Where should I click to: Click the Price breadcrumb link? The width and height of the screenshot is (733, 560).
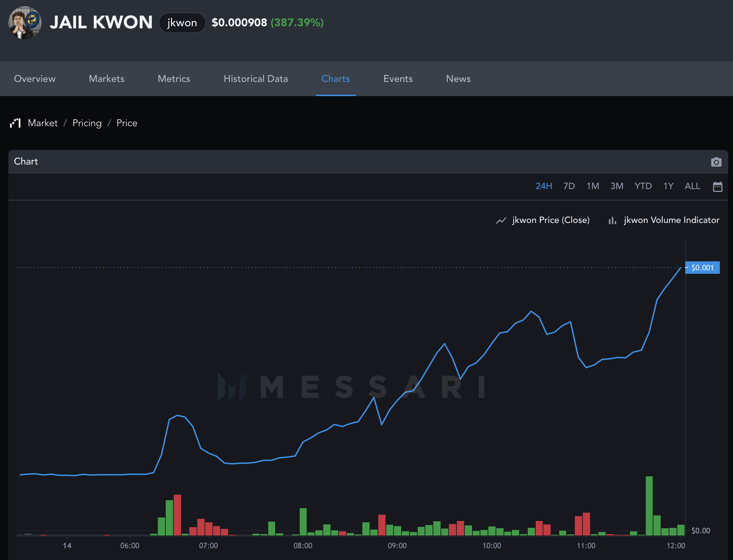point(127,123)
